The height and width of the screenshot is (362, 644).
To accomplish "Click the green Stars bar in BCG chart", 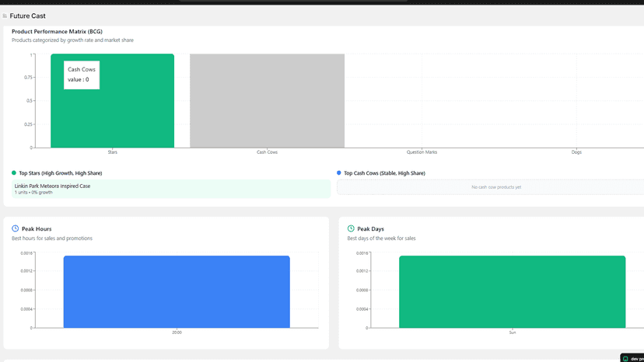I will (112, 100).
